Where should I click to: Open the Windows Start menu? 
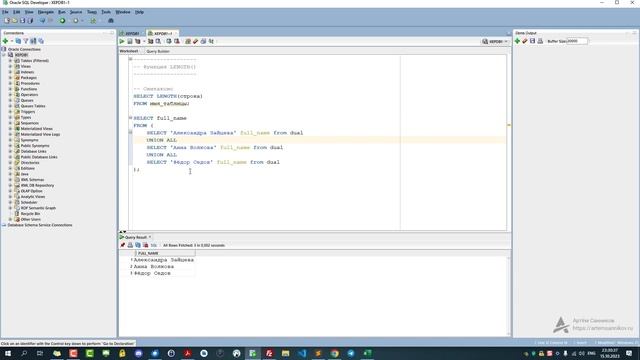coord(8,353)
